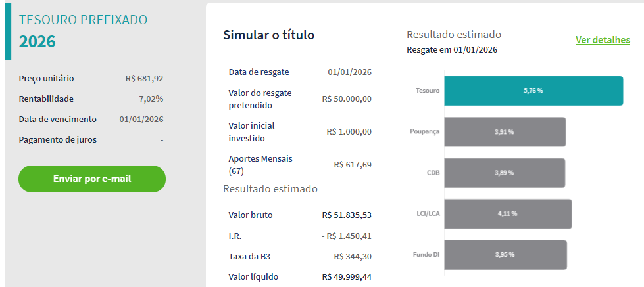The width and height of the screenshot is (644, 287).
Task: Click the Rentabilidade 7,02% value
Action: point(151,99)
